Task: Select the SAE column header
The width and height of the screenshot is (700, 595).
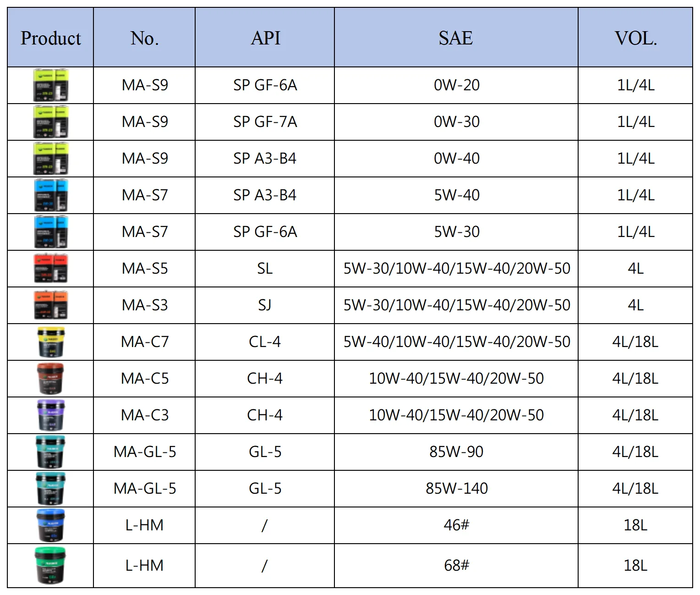Action: [456, 38]
